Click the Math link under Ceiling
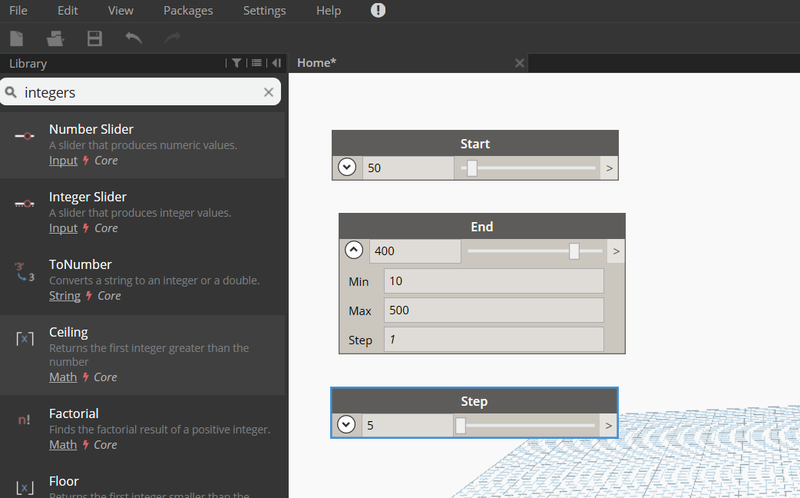Image resolution: width=800 pixels, height=498 pixels. point(63,377)
